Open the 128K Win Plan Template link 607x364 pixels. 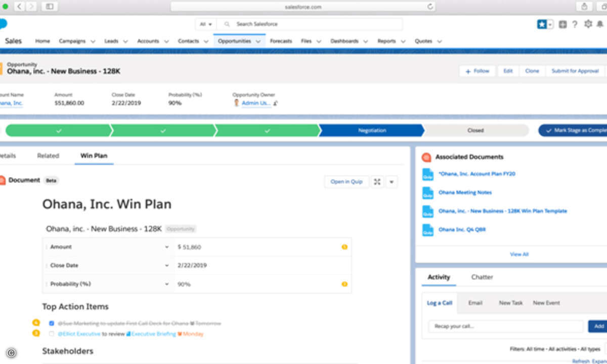coord(503,211)
